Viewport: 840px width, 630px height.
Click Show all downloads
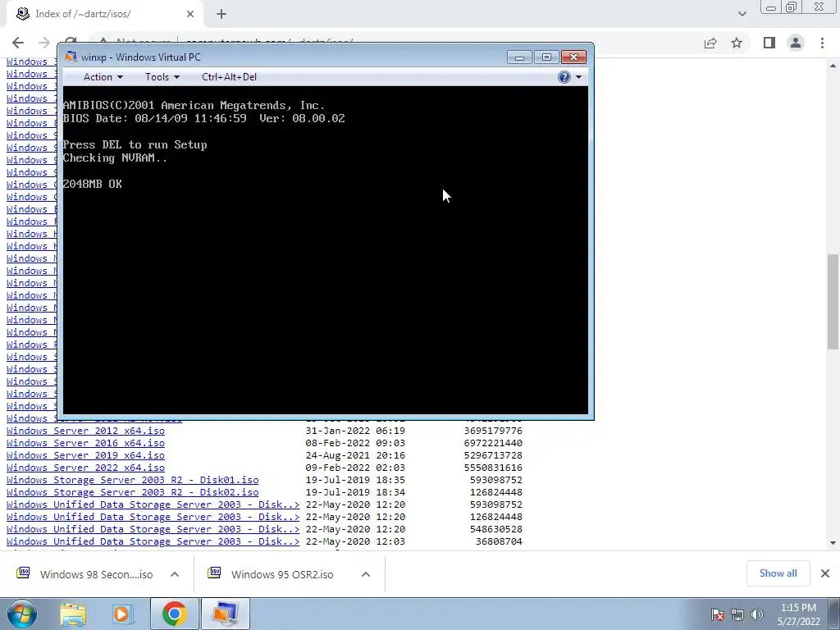click(x=778, y=573)
